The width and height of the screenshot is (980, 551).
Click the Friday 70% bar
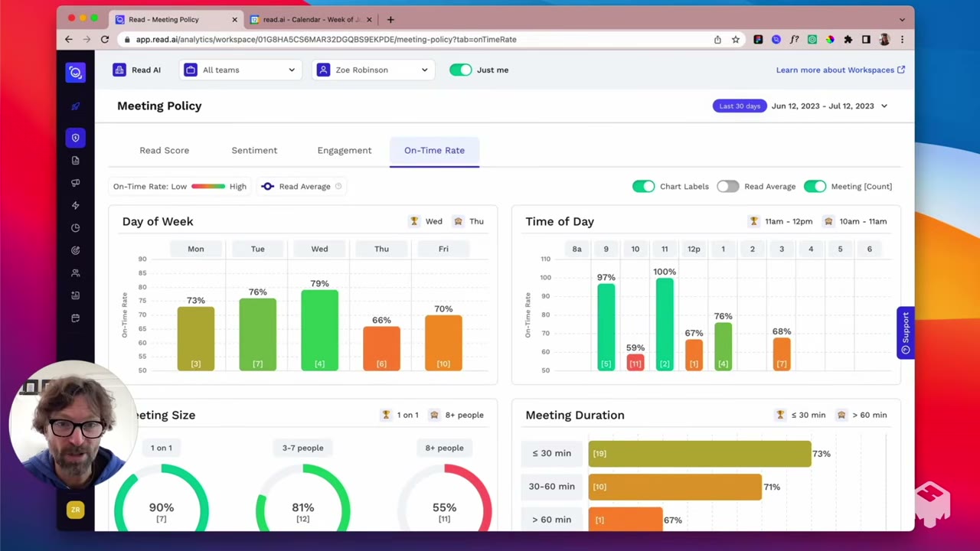coord(443,343)
